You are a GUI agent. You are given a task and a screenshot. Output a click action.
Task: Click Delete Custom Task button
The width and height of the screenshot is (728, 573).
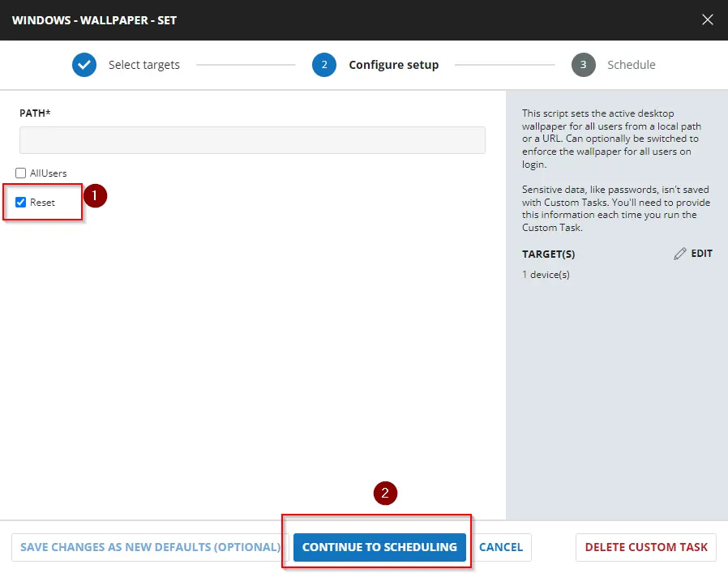point(646,547)
